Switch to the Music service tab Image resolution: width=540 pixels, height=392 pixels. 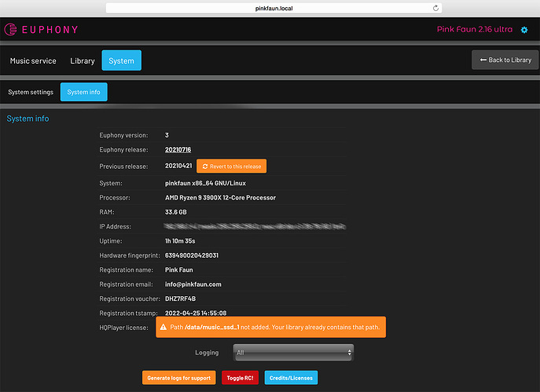(x=33, y=61)
